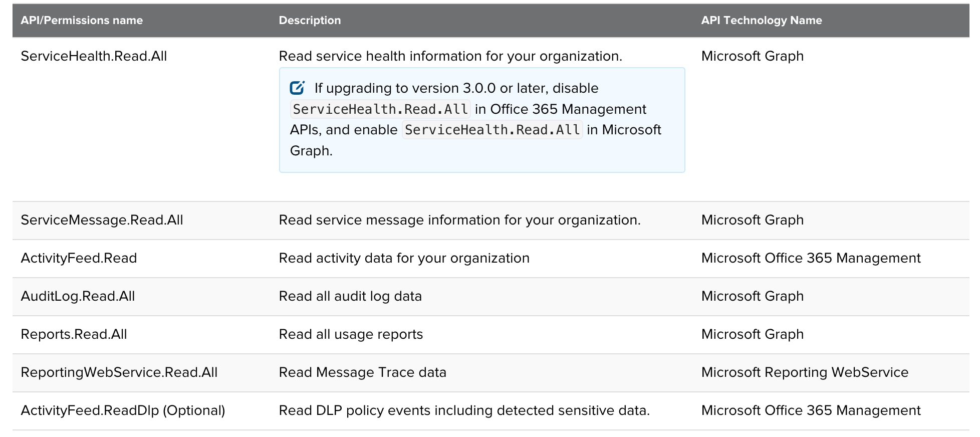
Task: Click Microsoft Graph in the AuditLog.Read.All row
Action: 753,296
